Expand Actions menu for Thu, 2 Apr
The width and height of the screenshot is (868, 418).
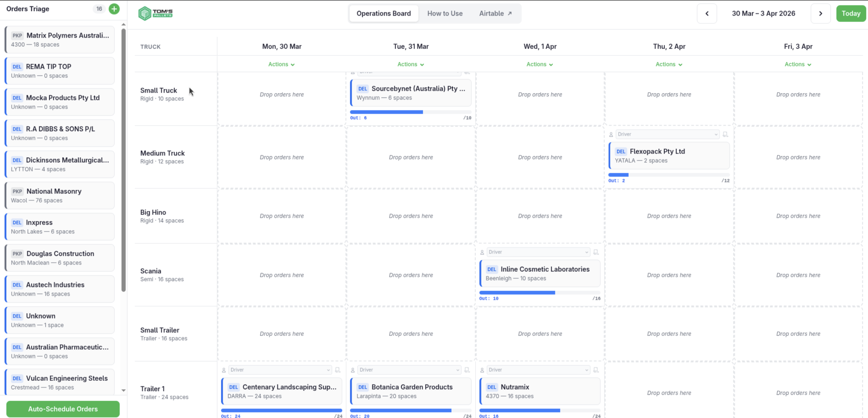click(x=668, y=64)
